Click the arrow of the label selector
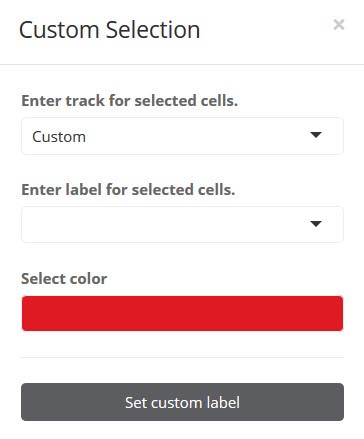This screenshot has width=364, height=439. click(x=316, y=224)
